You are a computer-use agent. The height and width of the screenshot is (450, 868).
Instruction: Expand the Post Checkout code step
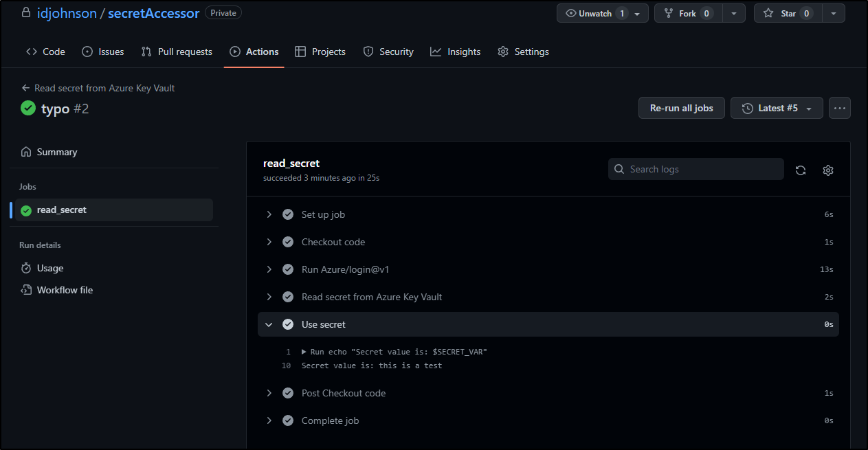click(548, 393)
